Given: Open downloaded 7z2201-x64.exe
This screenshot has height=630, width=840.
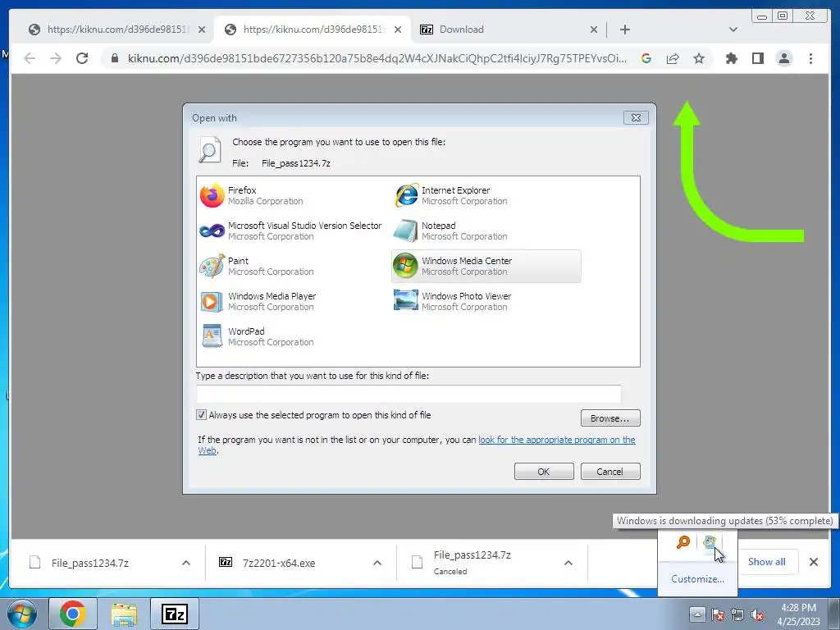Looking at the screenshot, I should (279, 563).
